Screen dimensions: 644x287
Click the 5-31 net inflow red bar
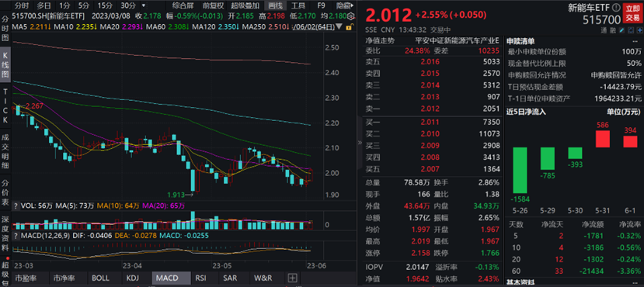pyautogui.click(x=603, y=140)
